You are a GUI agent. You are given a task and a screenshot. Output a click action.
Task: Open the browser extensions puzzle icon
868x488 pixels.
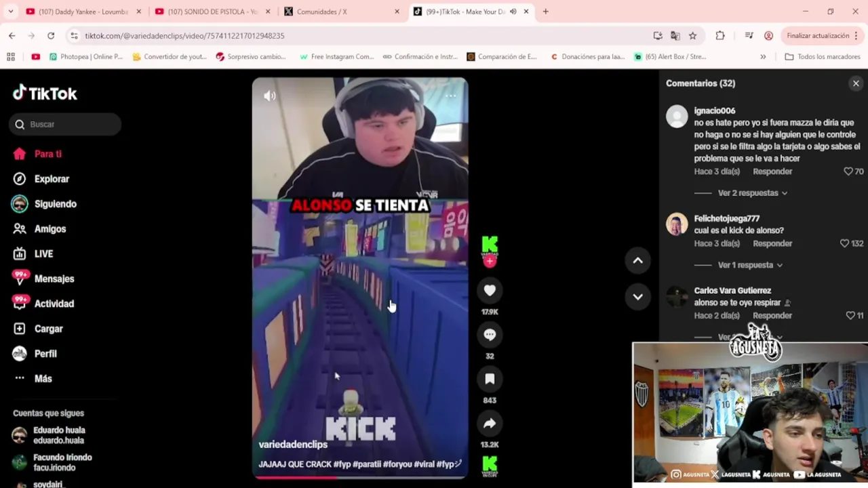(x=720, y=35)
